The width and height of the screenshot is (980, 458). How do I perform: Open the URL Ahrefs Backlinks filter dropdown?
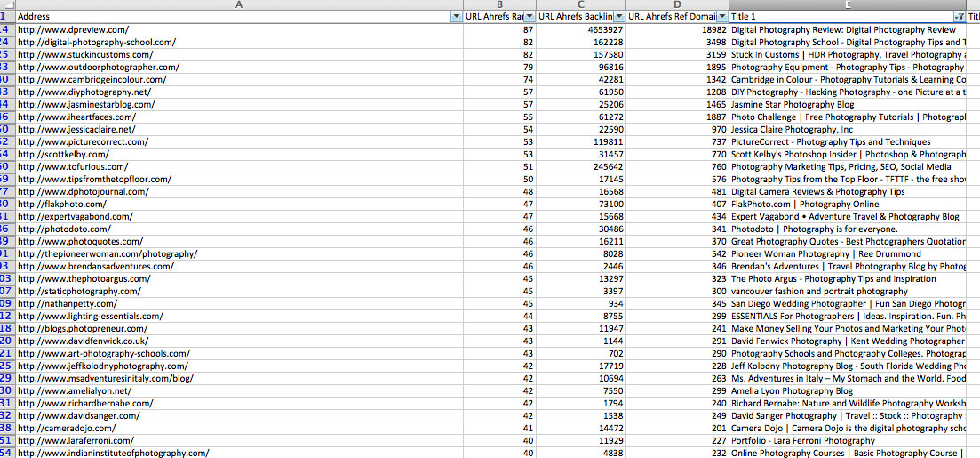pyautogui.click(x=617, y=17)
